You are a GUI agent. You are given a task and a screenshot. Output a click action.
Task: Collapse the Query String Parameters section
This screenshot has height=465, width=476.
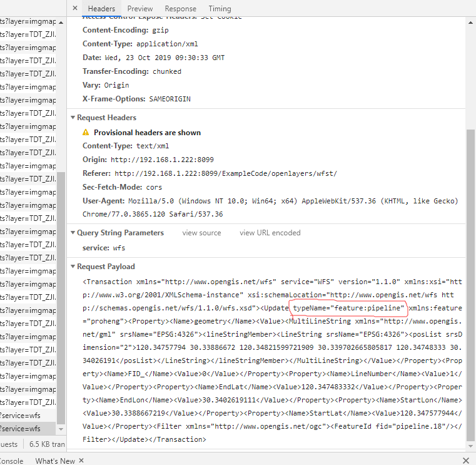coord(73,233)
